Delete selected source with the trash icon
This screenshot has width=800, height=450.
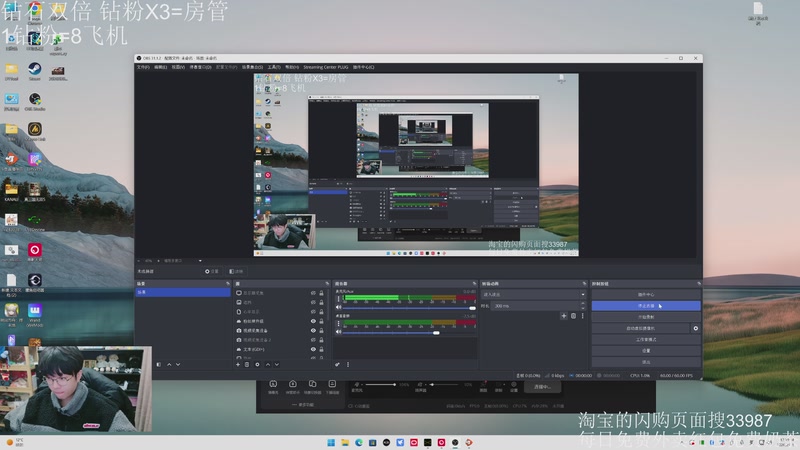247,365
